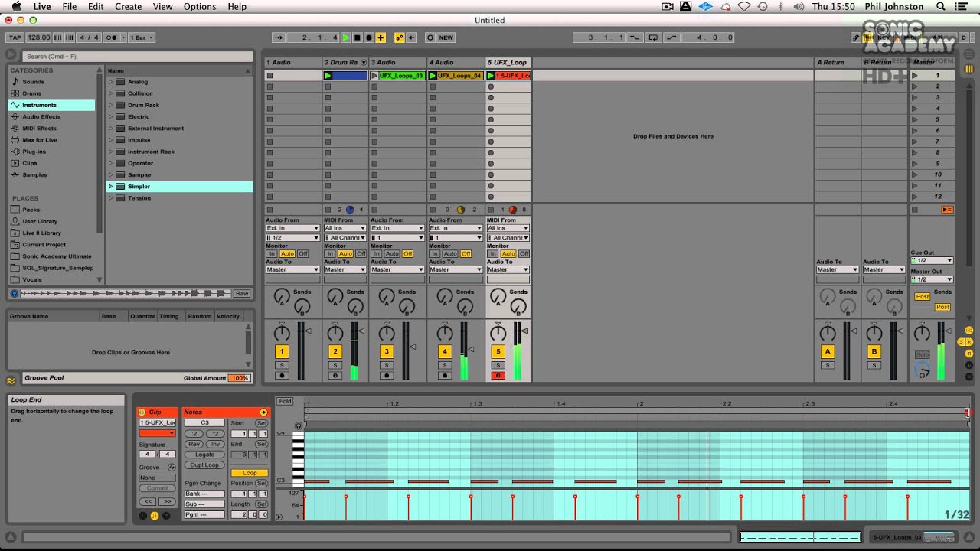This screenshot has height=551, width=980.
Task: Open track 2 MIDI From dropdown
Action: (x=345, y=228)
